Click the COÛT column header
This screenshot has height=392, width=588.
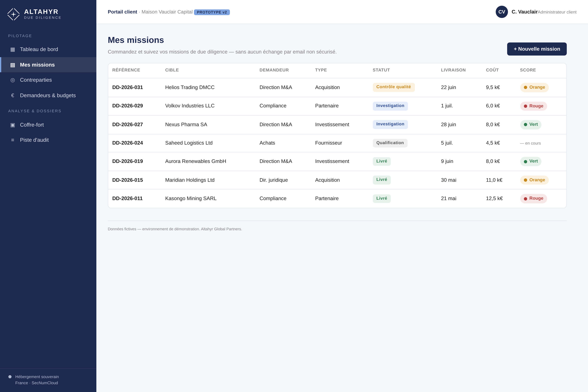[x=492, y=70]
